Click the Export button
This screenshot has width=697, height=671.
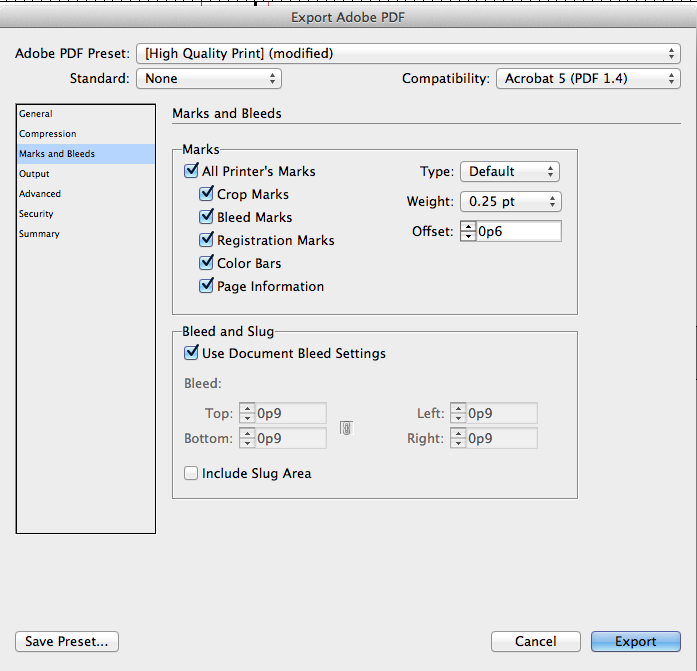(636, 641)
